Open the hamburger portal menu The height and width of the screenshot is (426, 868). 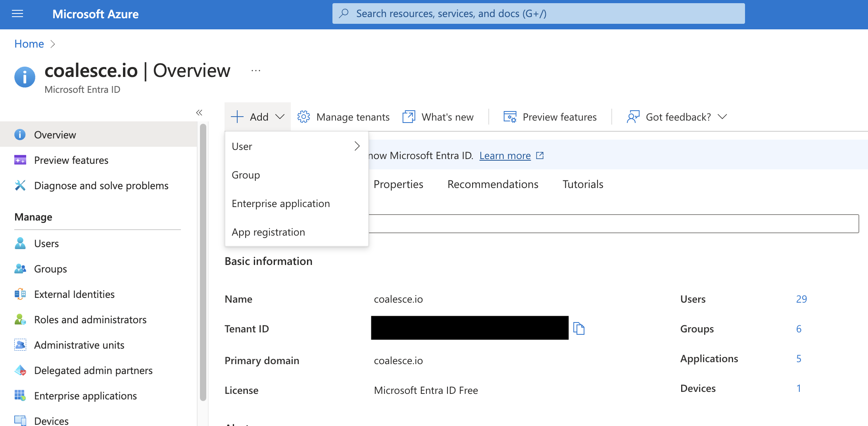[17, 14]
